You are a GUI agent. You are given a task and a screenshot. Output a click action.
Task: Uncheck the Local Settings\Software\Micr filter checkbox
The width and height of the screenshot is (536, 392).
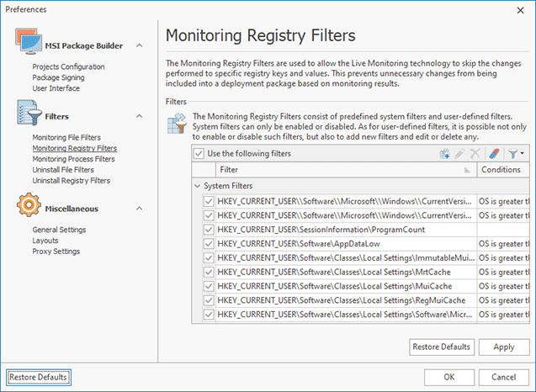coord(209,315)
